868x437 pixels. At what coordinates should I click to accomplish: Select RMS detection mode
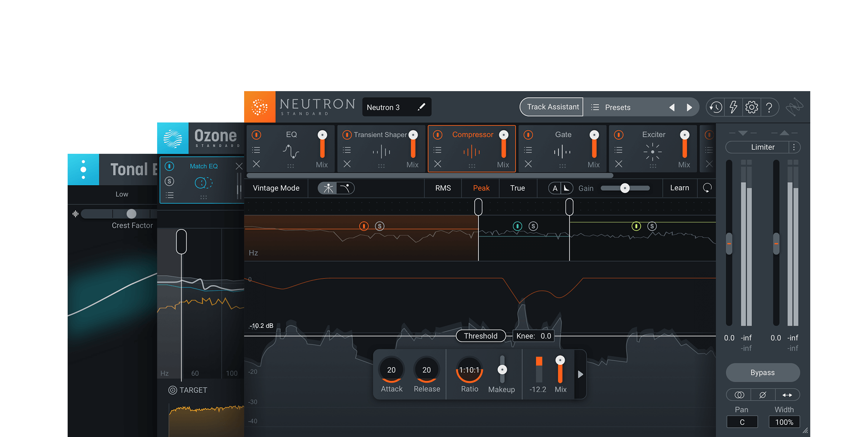(443, 188)
